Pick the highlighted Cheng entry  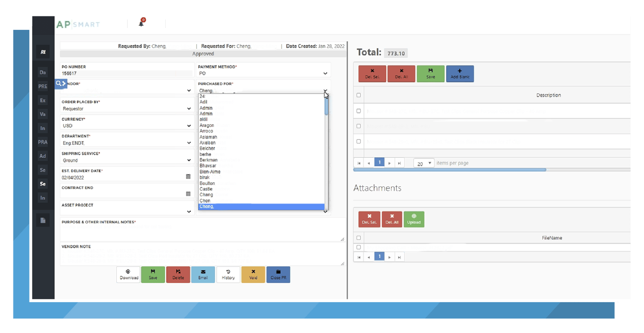[x=261, y=206]
